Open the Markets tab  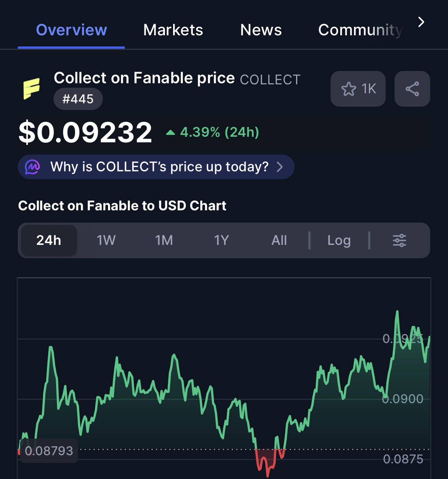tap(173, 30)
